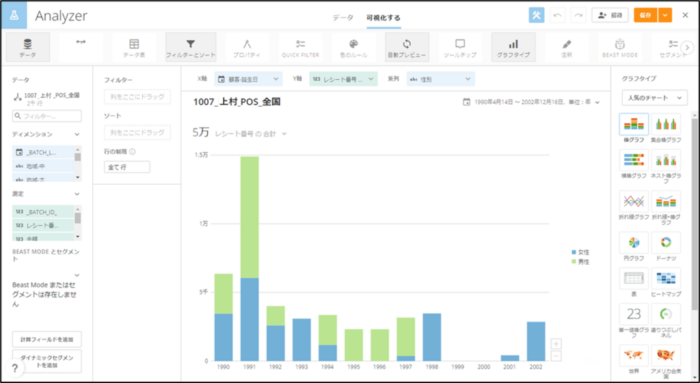
Task: Open the 保存 dropdown arrow
Action: click(x=665, y=15)
